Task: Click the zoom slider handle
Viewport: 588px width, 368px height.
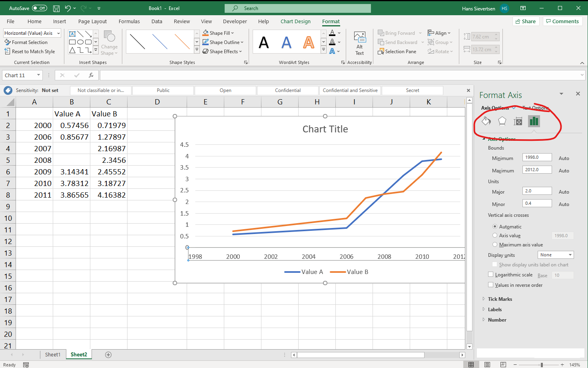Action: 542,365
